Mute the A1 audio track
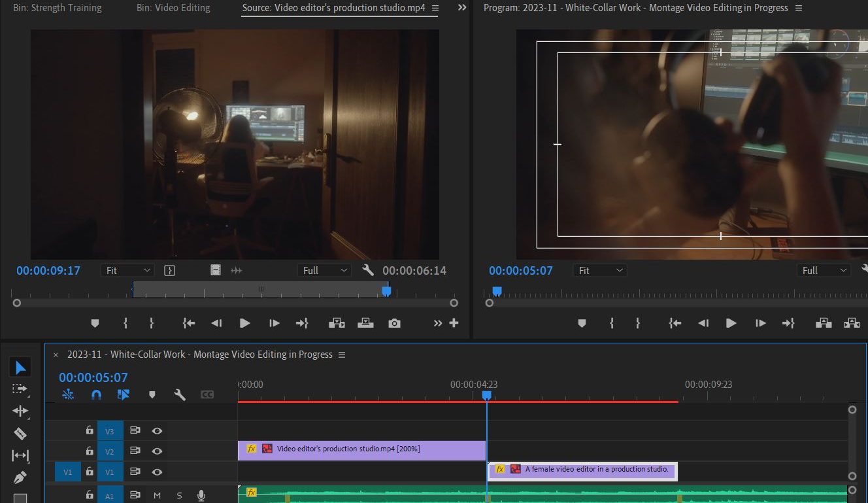 click(157, 496)
